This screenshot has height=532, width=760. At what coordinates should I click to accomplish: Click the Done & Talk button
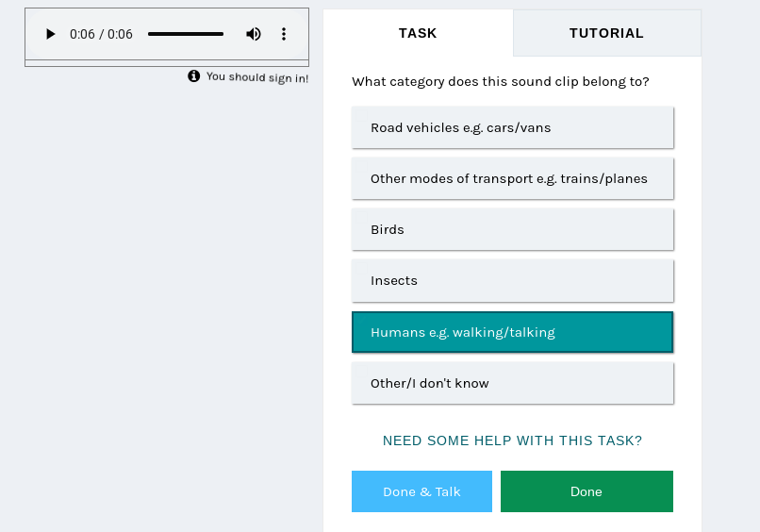[421, 491]
